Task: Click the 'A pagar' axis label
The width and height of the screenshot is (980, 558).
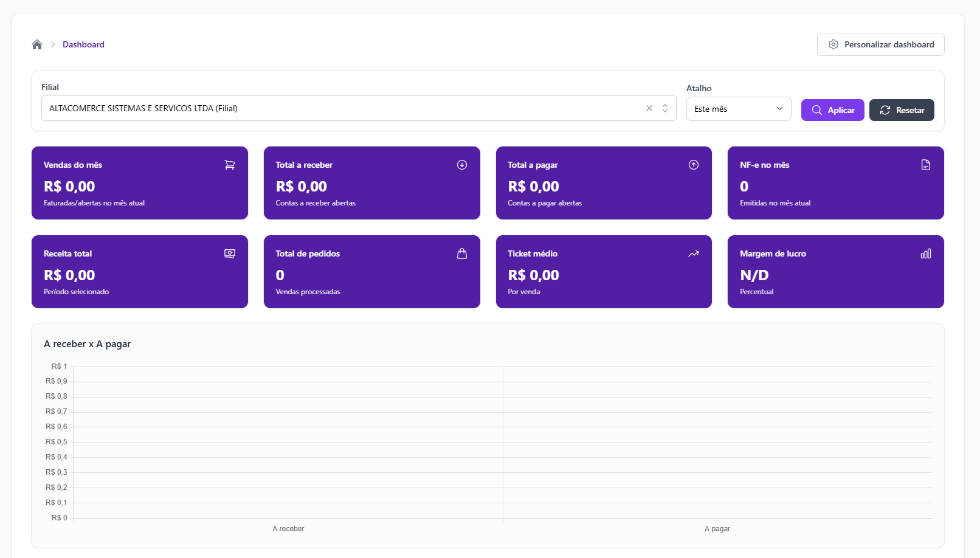Action: pos(717,529)
